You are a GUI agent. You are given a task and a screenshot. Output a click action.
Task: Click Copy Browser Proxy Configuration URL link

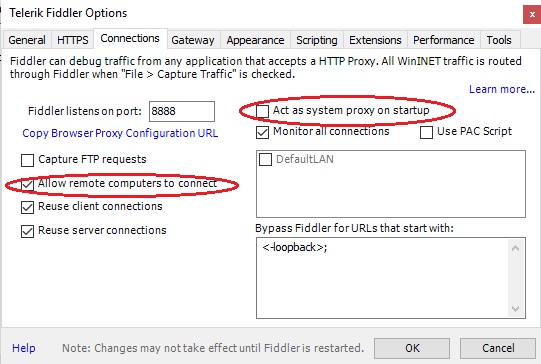click(x=120, y=133)
